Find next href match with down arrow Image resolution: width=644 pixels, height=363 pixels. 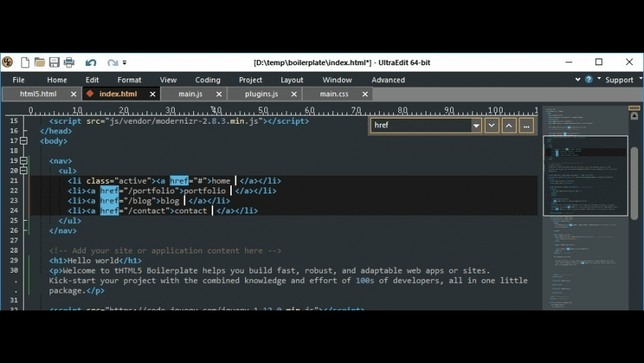492,125
